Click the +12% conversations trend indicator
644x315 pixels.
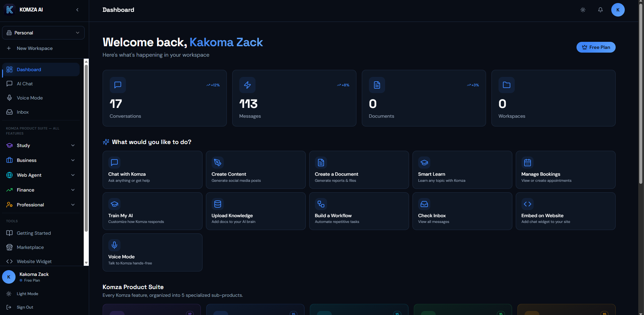[213, 85]
